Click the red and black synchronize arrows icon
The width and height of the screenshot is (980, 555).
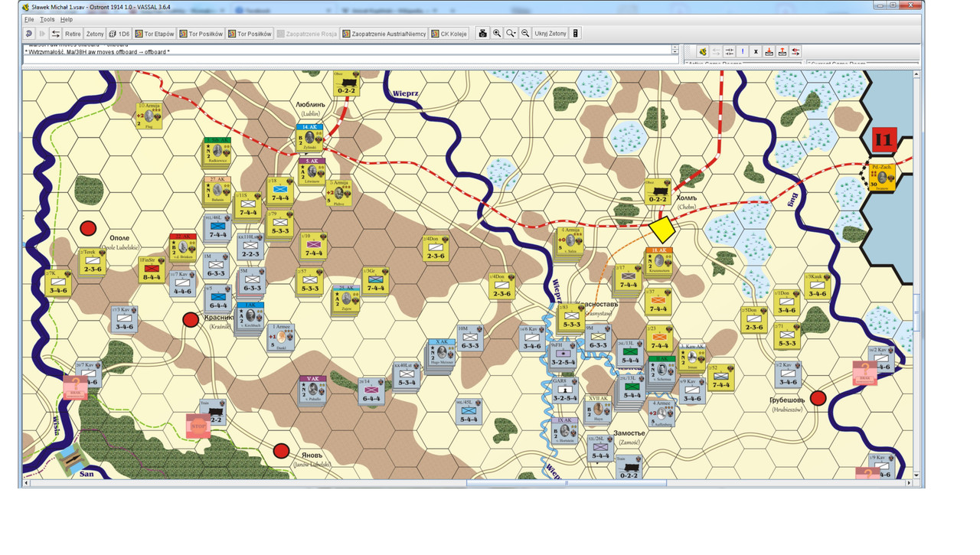point(796,51)
